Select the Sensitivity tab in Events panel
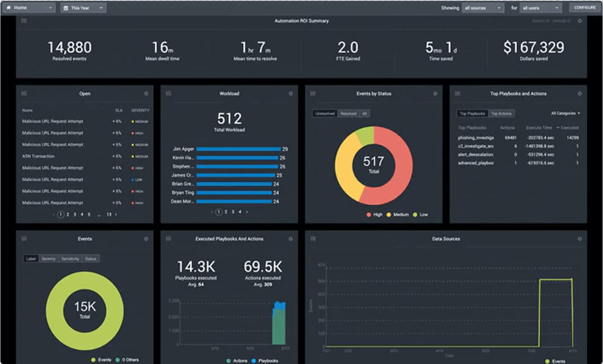The height and width of the screenshot is (364, 603). point(70,259)
